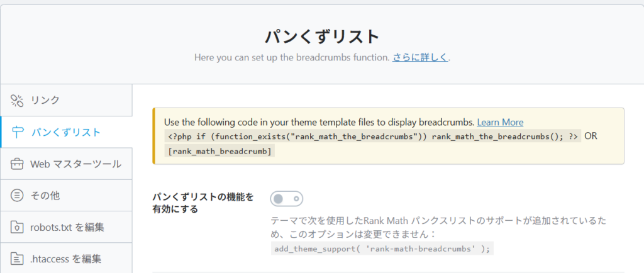
Task: Click the [rank_math_breadcrumb] shortcode text
Action: [219, 151]
